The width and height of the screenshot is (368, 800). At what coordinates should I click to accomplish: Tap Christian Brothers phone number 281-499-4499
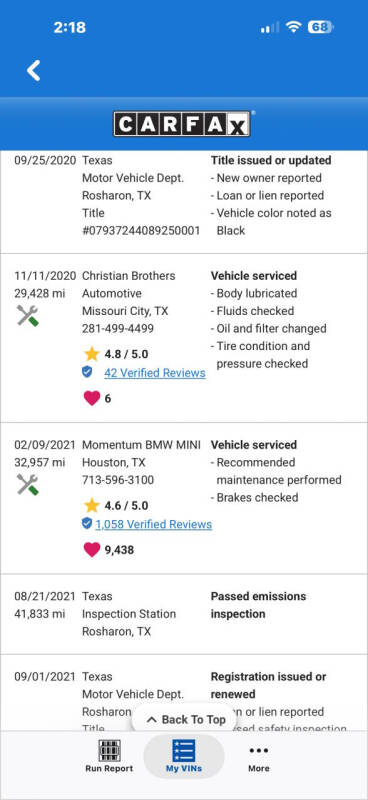tap(118, 329)
